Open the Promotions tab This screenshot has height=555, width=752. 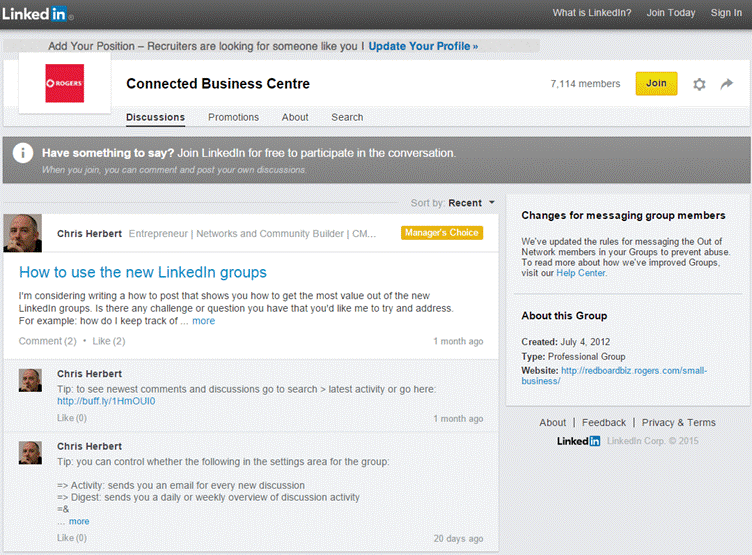pyautogui.click(x=233, y=117)
